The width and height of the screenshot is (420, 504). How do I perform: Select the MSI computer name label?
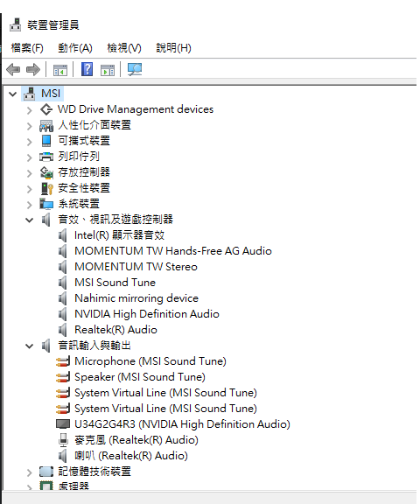click(51, 94)
